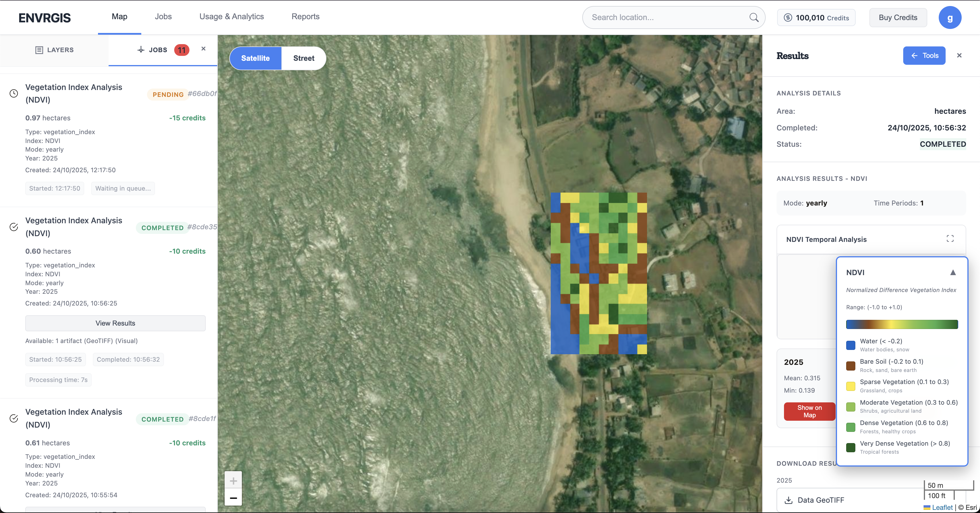Open the user avatar menu

coord(950,17)
